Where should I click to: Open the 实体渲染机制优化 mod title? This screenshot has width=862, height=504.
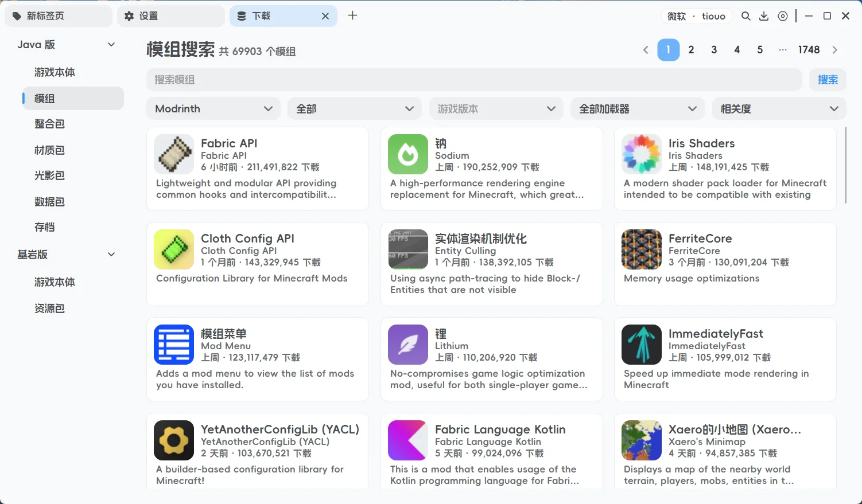point(481,239)
